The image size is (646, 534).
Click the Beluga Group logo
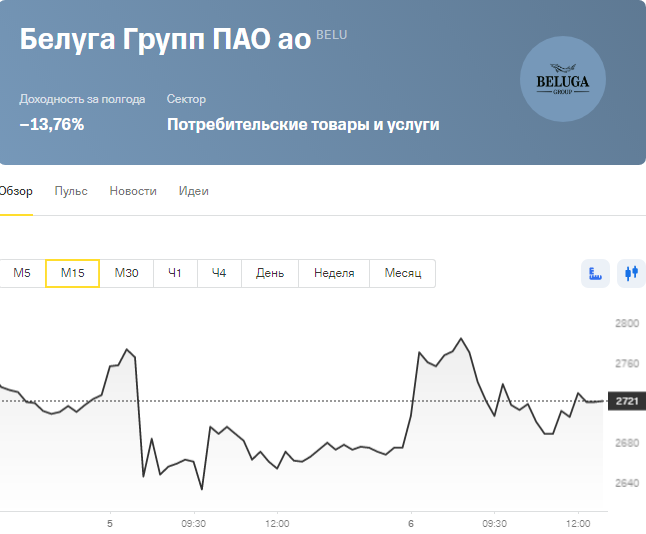click(x=563, y=79)
